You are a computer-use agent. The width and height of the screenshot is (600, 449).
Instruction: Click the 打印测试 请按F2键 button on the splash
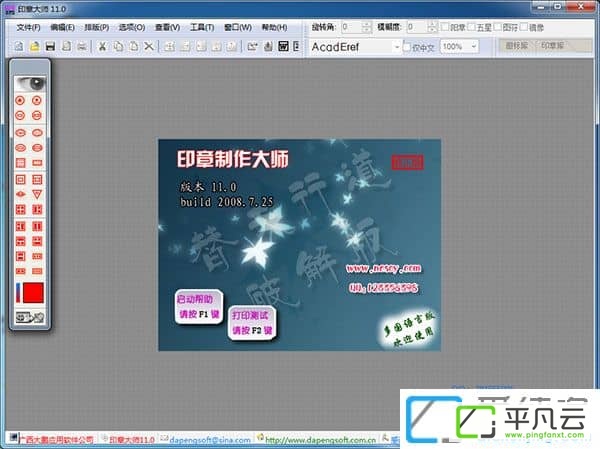click(251, 323)
